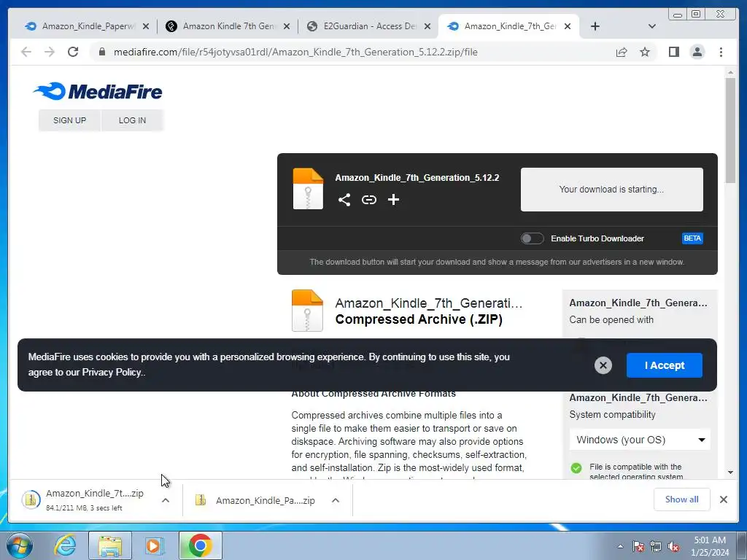The height and width of the screenshot is (560, 747).
Task: Click the share page icon in address bar
Action: coord(622,52)
